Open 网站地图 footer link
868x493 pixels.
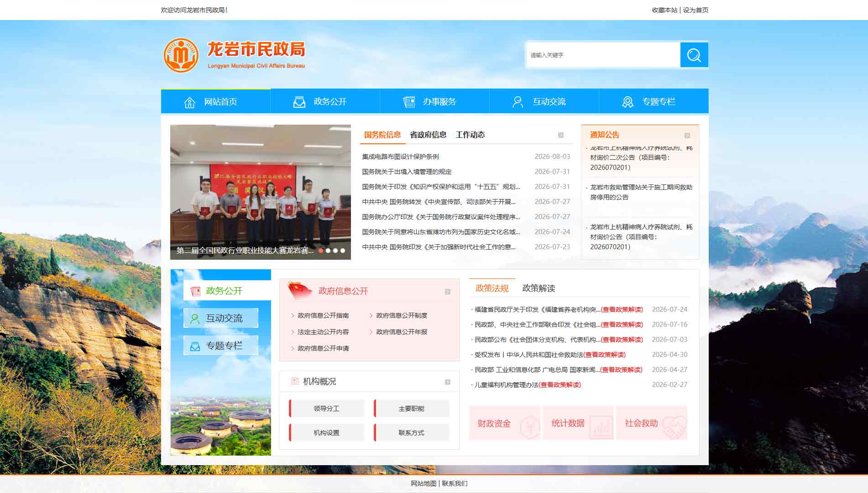point(424,483)
